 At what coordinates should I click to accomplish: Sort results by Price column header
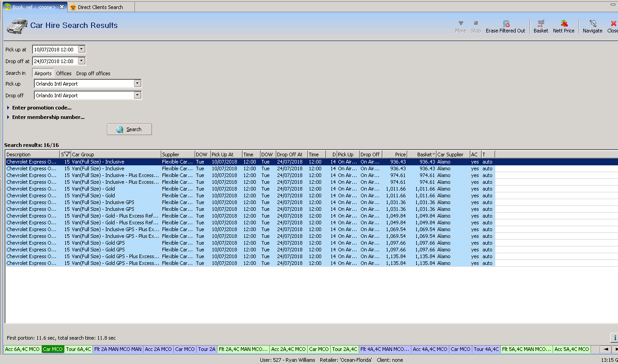click(395, 155)
